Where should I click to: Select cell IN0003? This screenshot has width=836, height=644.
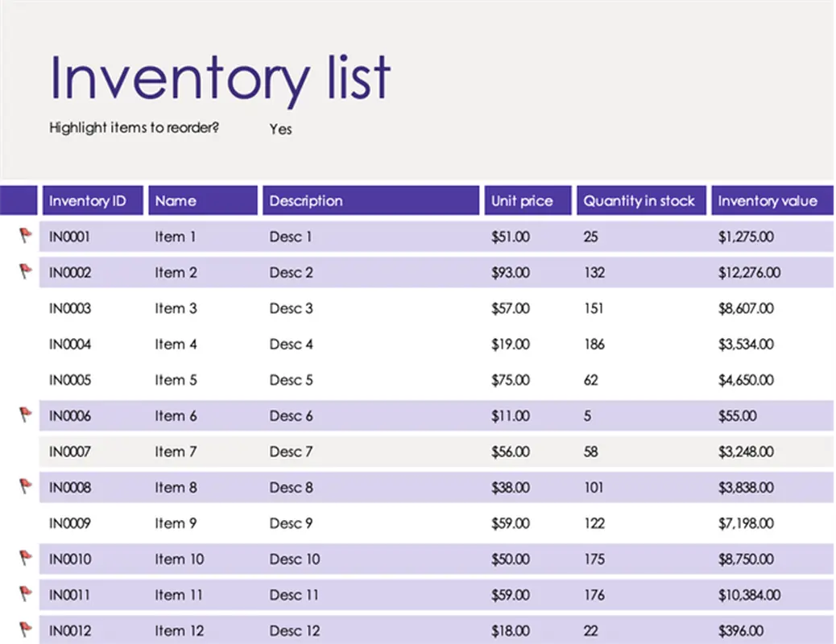[70, 308]
